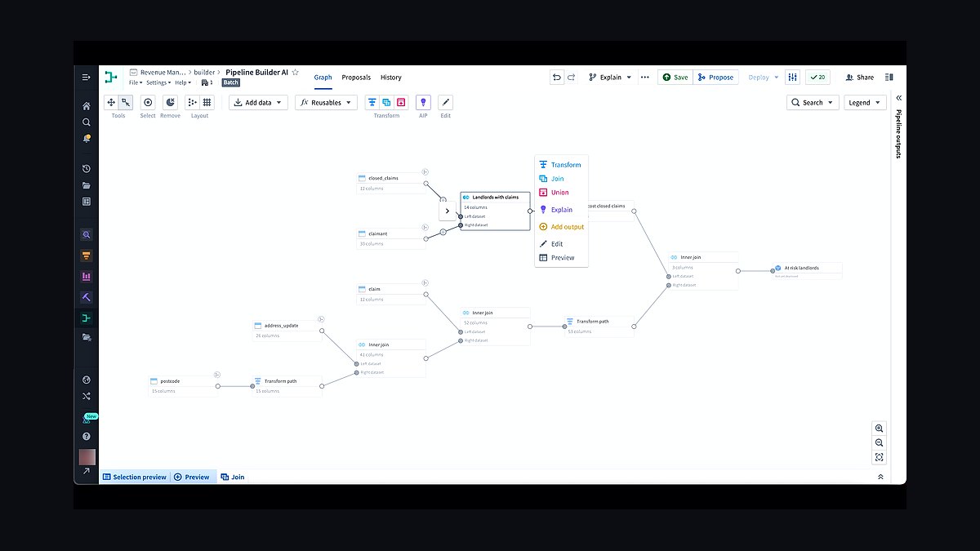Image resolution: width=980 pixels, height=551 pixels.
Task: Choose Preview in node context menu
Action: pos(561,258)
